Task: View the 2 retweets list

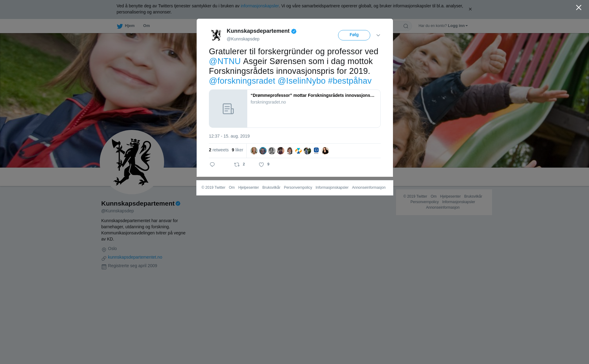Action: pos(219,150)
